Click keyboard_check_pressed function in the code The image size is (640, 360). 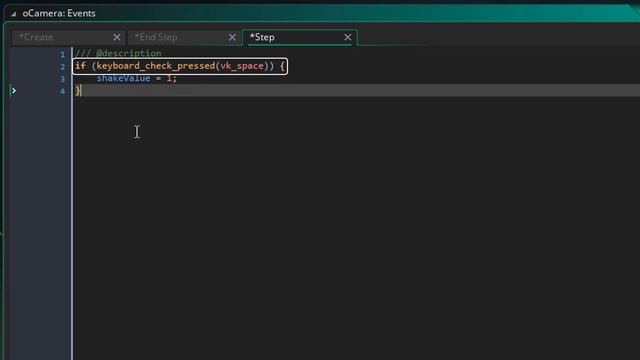[156, 66]
